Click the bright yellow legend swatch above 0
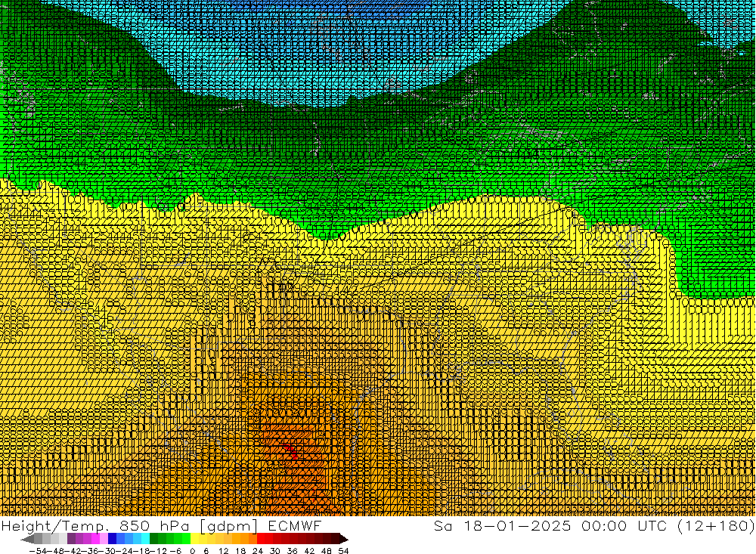The width and height of the screenshot is (756, 554). click(x=194, y=539)
